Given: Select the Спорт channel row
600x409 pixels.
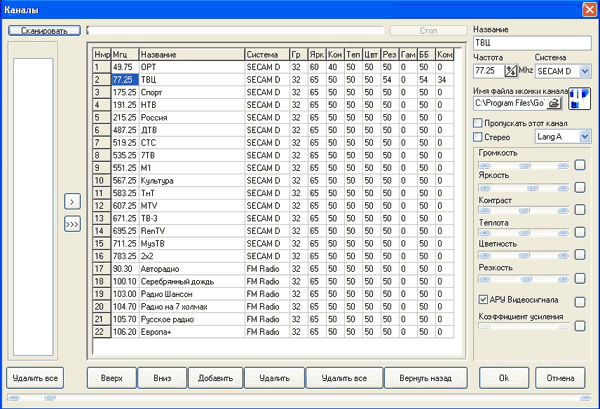Looking at the screenshot, I should point(273,92).
